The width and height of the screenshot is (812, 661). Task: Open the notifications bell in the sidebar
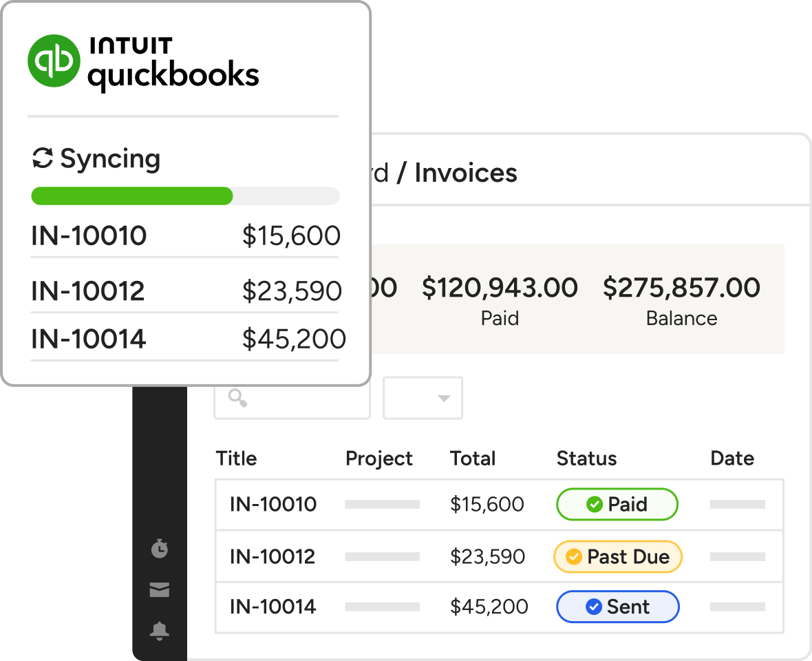[160, 631]
